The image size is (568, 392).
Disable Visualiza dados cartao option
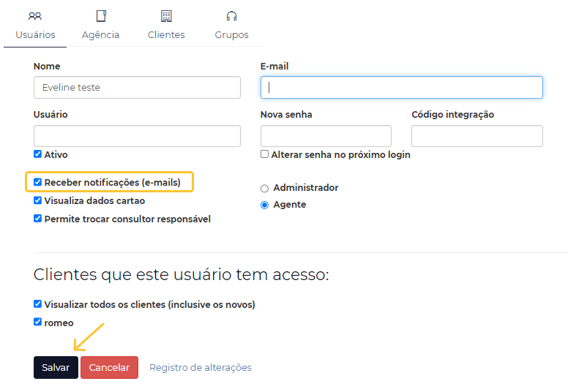tap(37, 200)
